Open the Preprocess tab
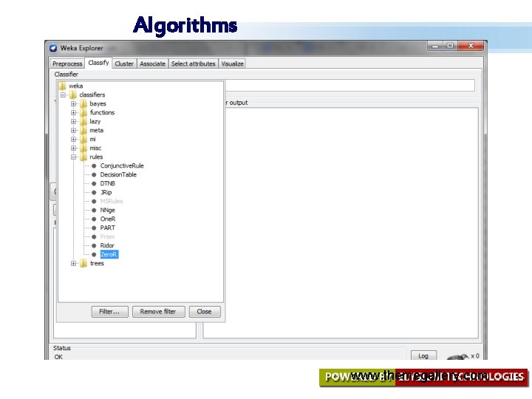 click(67, 64)
